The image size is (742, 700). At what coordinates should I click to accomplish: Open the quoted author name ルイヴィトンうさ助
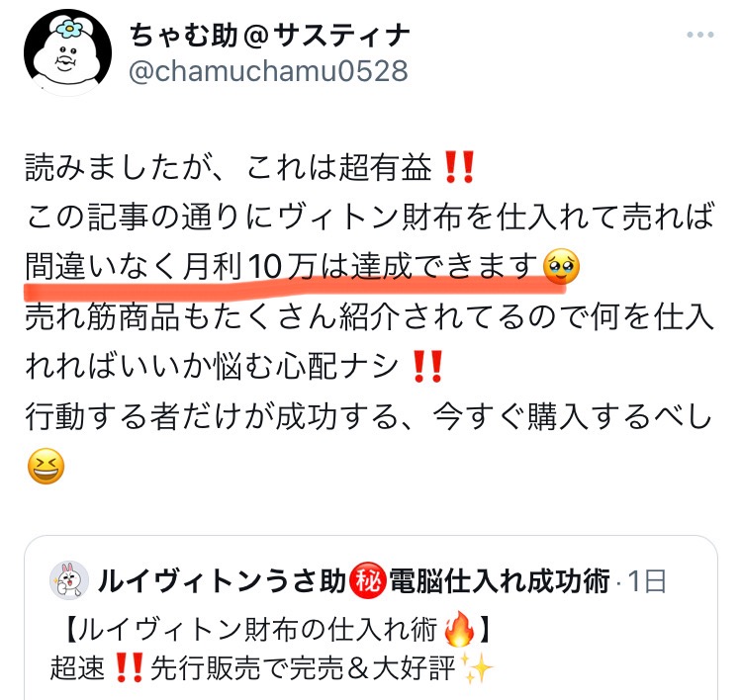[x=222, y=581]
